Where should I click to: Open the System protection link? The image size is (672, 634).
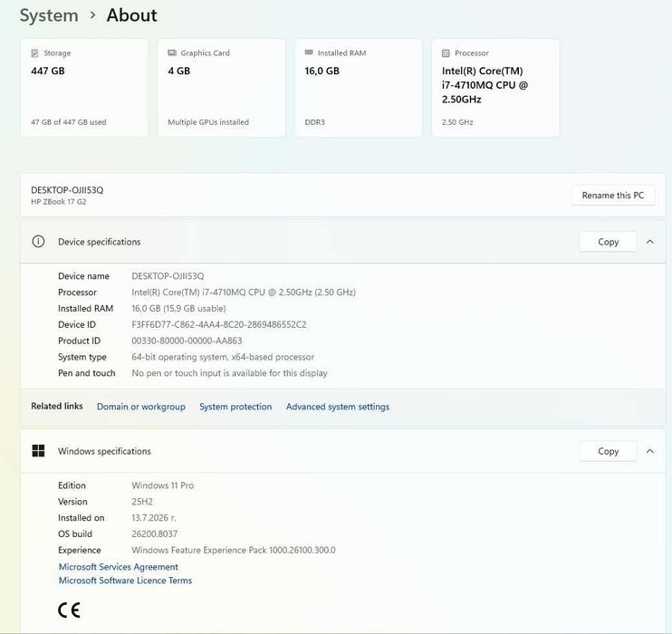(x=235, y=407)
